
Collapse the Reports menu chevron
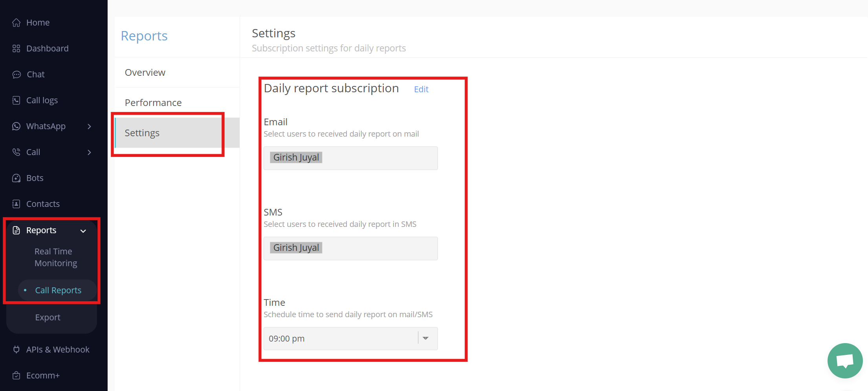pyautogui.click(x=83, y=231)
